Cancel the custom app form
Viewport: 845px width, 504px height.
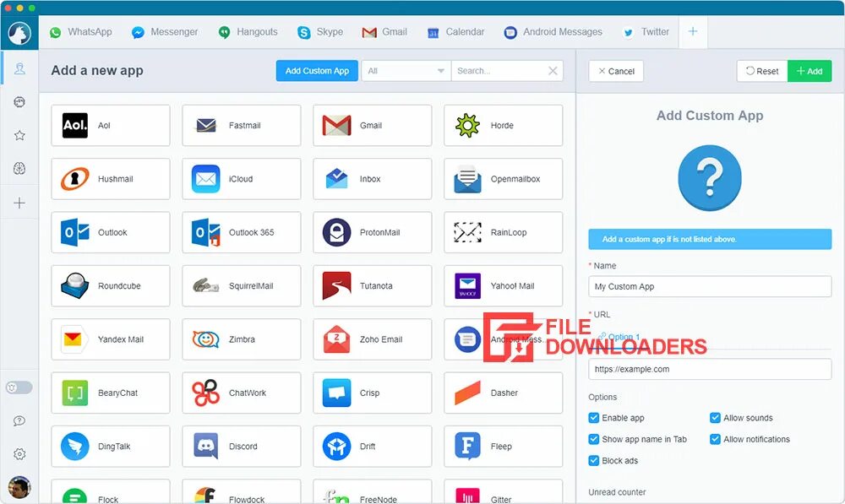point(616,71)
